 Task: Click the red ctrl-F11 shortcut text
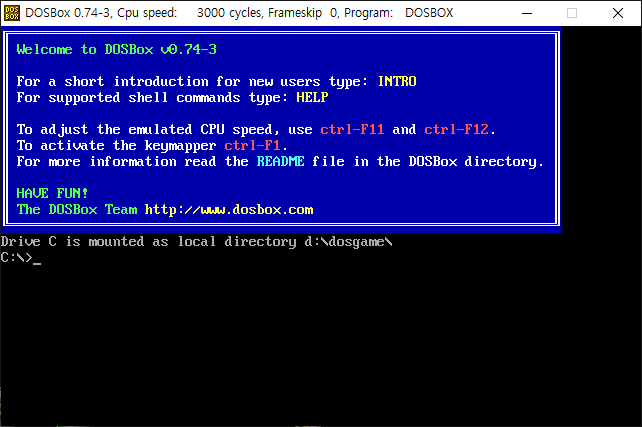(352, 130)
